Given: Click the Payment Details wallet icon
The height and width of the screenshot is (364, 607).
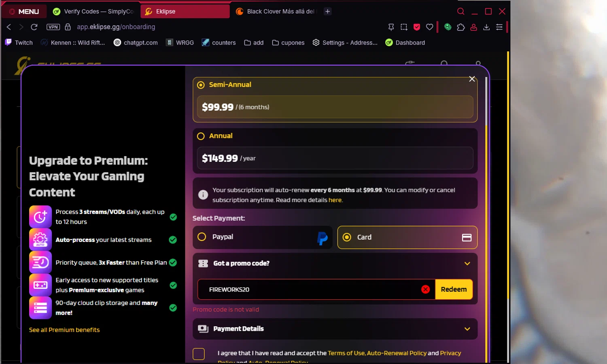Looking at the screenshot, I should (203, 329).
